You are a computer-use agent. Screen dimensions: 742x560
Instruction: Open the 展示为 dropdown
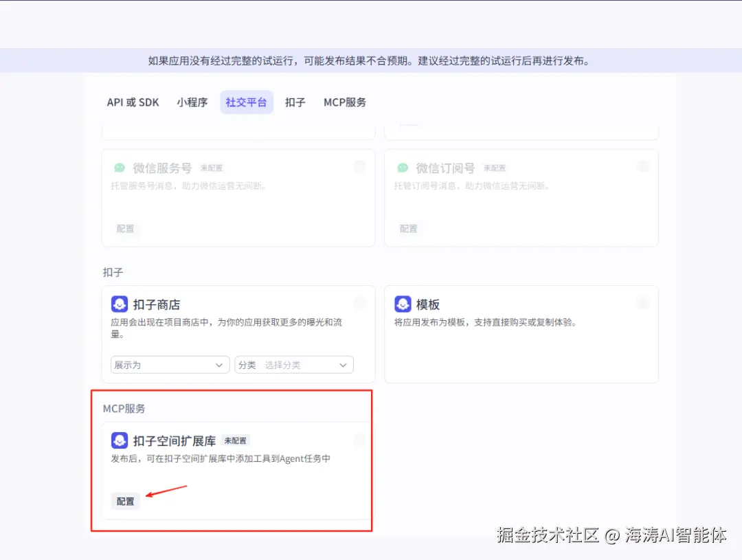pos(170,365)
